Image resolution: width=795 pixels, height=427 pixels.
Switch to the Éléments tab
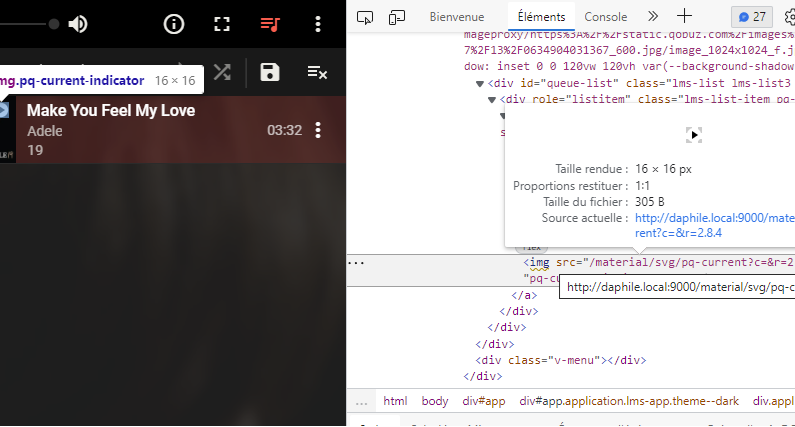click(x=541, y=17)
